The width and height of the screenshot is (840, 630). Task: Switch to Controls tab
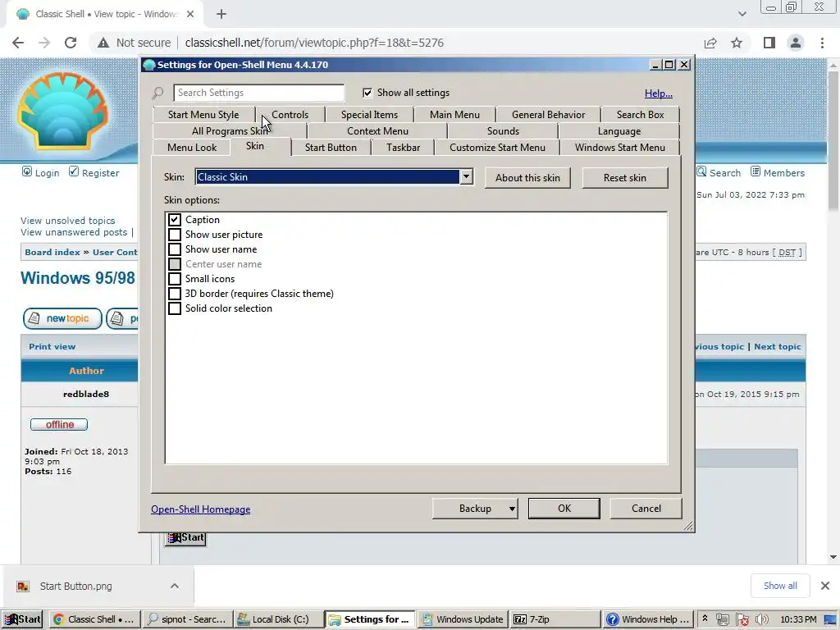click(290, 115)
